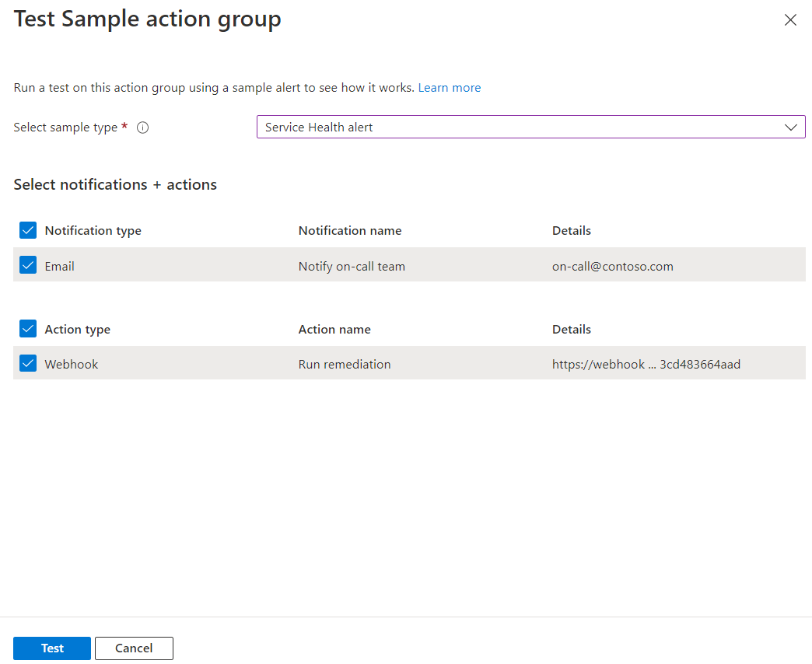Click the on-call@contoso.com details text

(612, 267)
